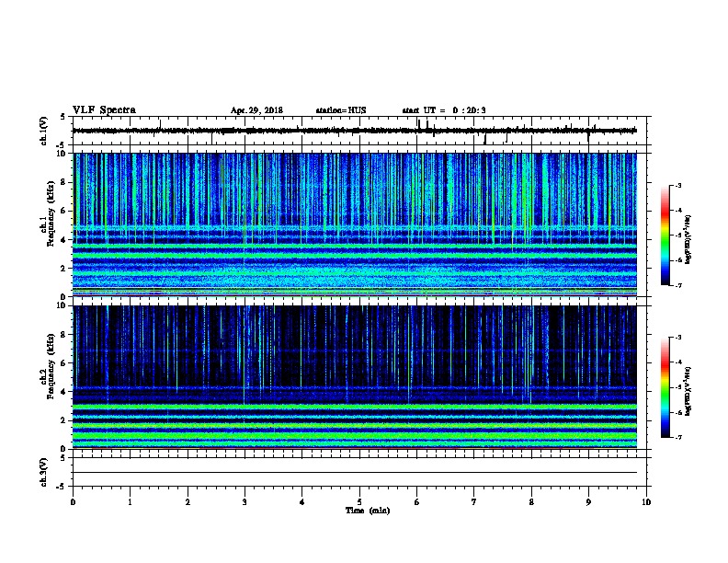Screen dimensions: 728x563
Task: Click the ch.2 colorbar label "-3"
Action: click(678, 338)
